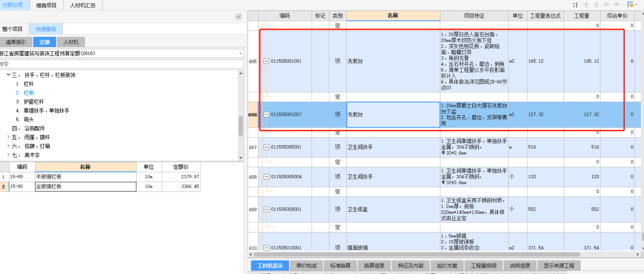Image resolution: width=644 pixels, height=274 pixels.
Task: Select tree item 护窗栏杆
Action: [34, 102]
